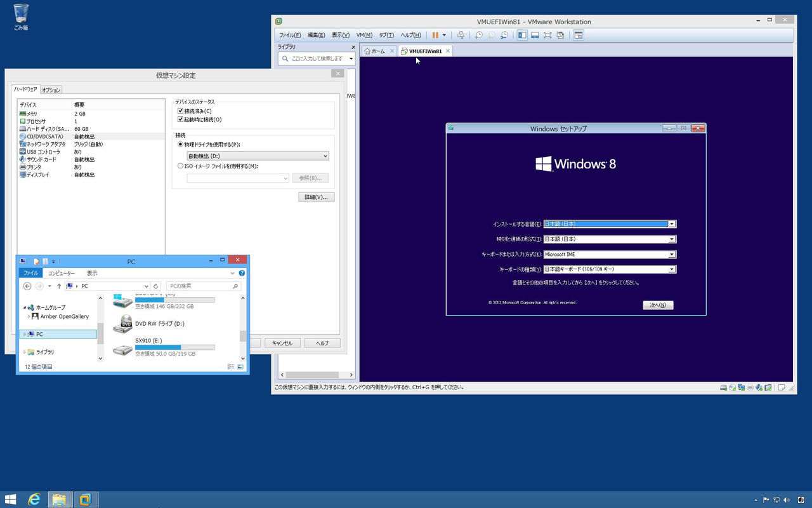
Task: Toggle the 接続済み(C) checkbox
Action: [181, 111]
